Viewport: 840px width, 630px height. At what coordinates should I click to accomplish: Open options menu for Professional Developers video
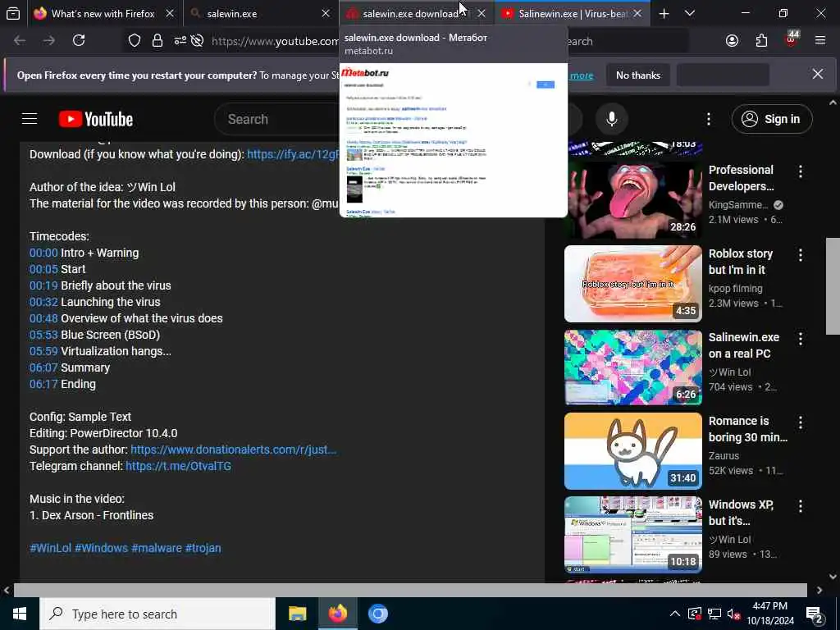[x=801, y=171]
